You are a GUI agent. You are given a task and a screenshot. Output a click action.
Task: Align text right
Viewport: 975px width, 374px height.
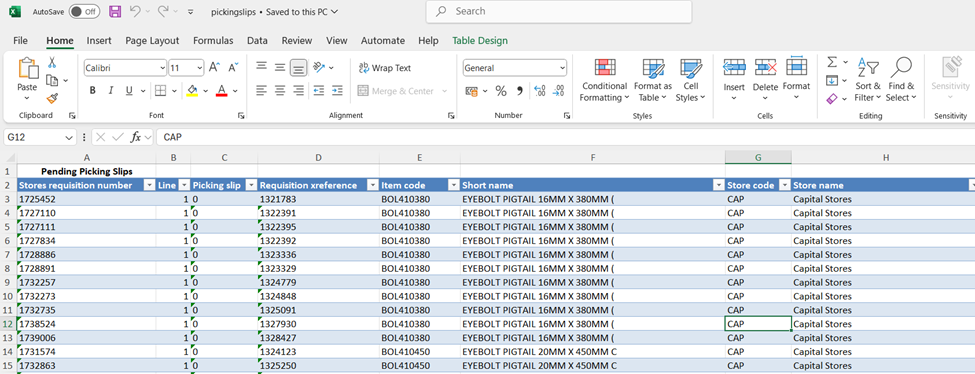(299, 91)
